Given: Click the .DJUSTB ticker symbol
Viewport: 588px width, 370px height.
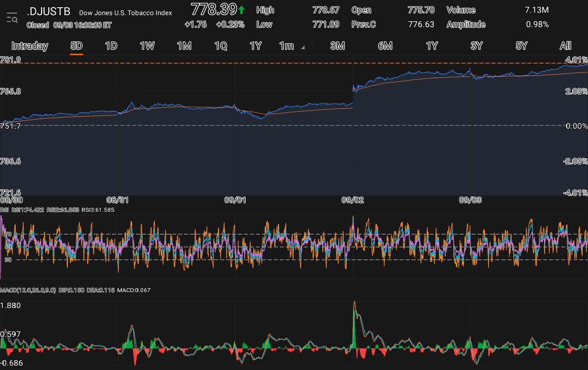Looking at the screenshot, I should pos(48,12).
